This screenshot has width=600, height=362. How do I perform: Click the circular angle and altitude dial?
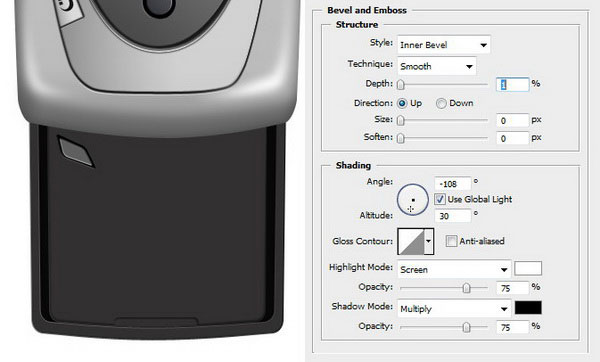(412, 200)
